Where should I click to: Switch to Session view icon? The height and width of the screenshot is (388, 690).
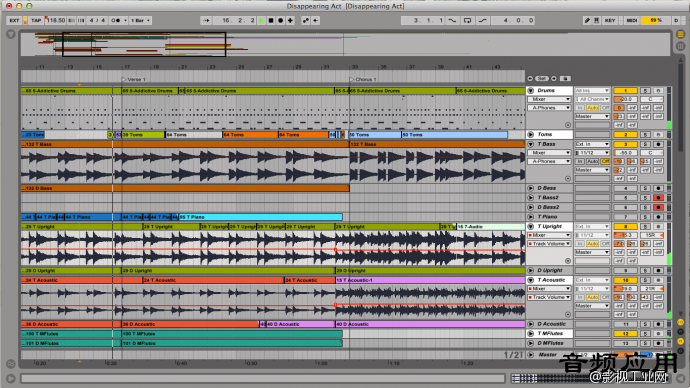[680, 46]
